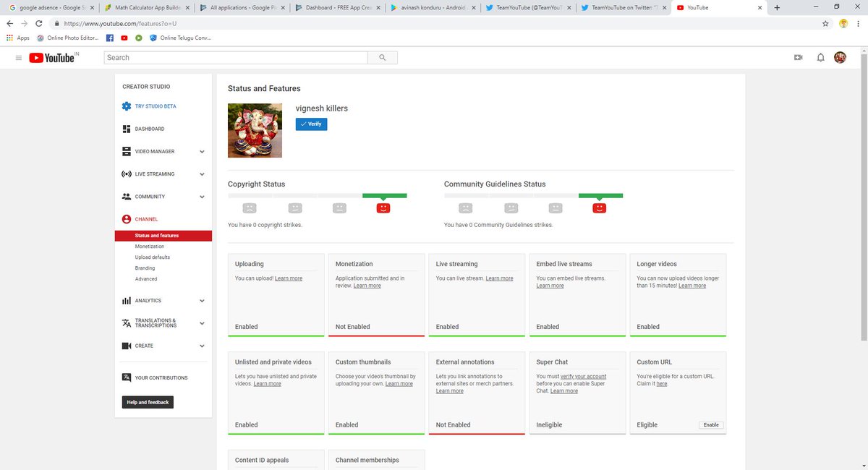Click Learn more on the Monetization card
This screenshot has width=868, height=470.
point(367,286)
